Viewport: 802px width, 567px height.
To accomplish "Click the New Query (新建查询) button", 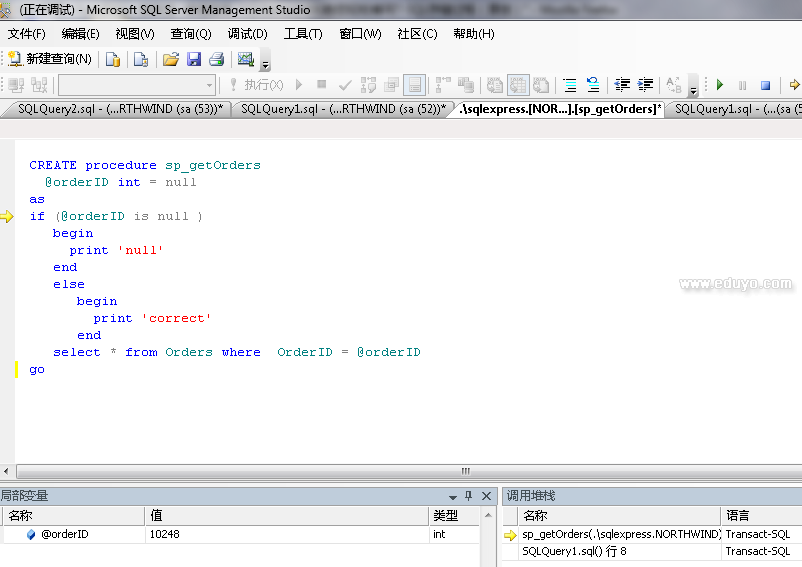I will (x=50, y=59).
